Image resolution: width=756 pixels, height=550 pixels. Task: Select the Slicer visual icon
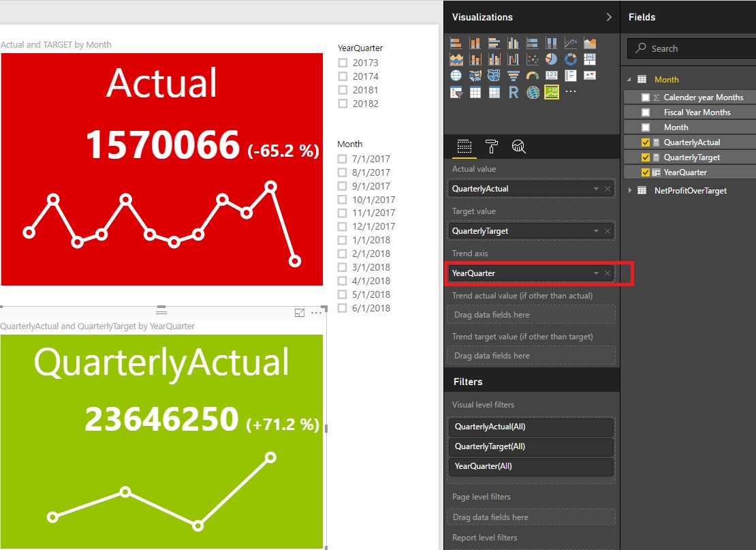pos(456,91)
